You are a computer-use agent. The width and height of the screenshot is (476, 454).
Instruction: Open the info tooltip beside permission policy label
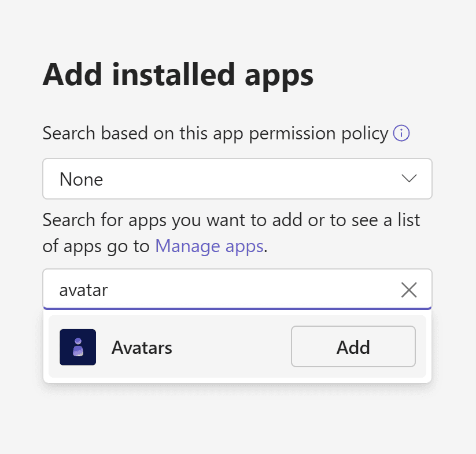pos(401,133)
